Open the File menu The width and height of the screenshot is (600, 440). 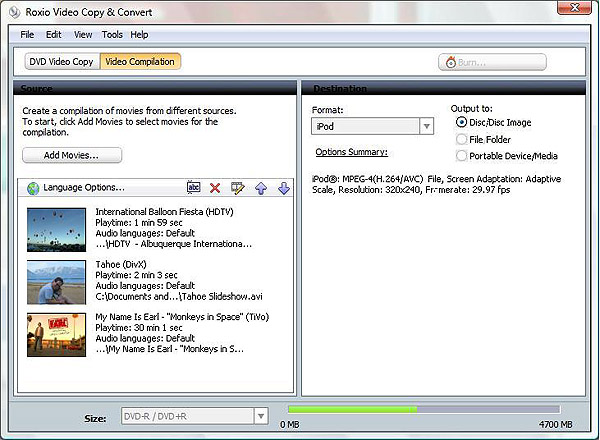27,35
